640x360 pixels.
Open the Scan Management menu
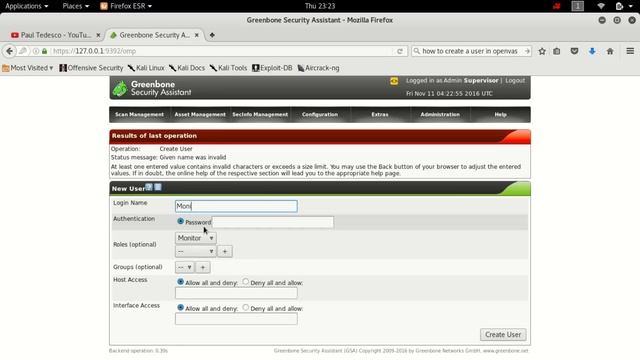pos(139,115)
